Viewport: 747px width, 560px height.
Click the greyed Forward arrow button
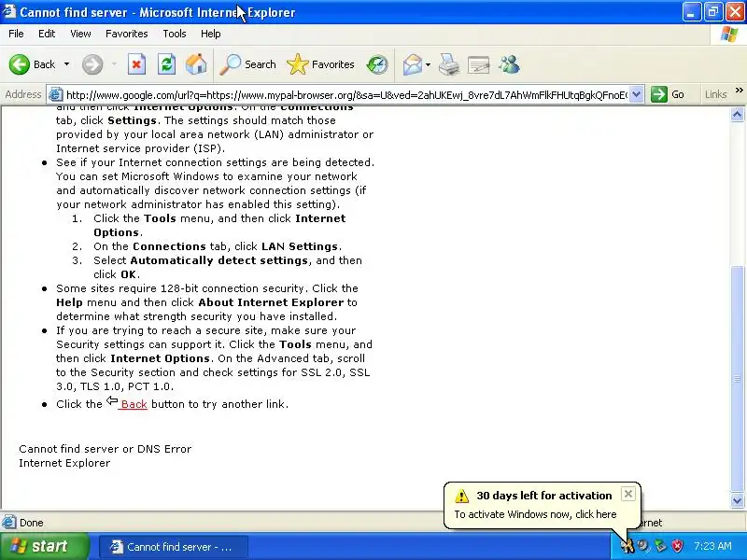pyautogui.click(x=92, y=64)
